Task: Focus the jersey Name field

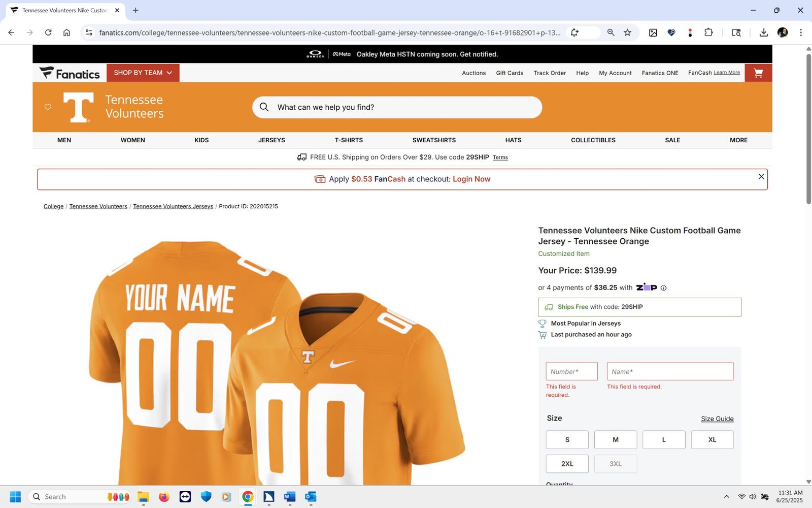Action: click(x=670, y=371)
